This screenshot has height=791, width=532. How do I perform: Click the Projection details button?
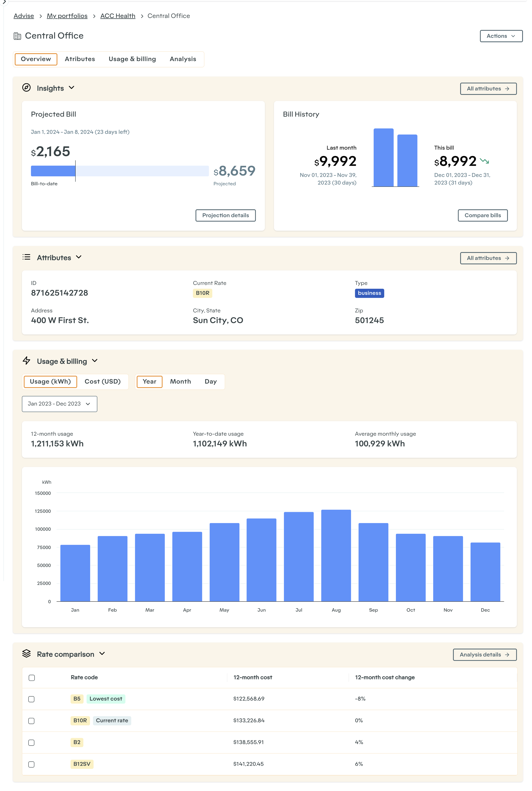226,215
